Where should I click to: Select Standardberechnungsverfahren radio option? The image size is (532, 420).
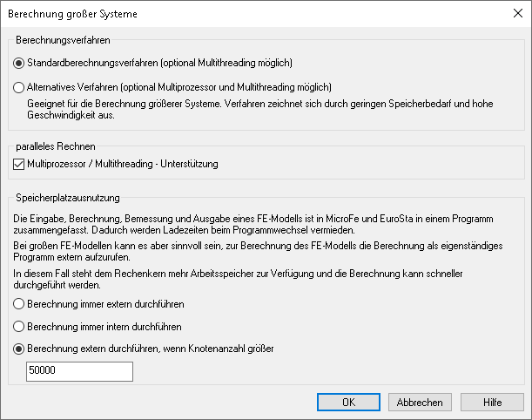click(x=20, y=63)
